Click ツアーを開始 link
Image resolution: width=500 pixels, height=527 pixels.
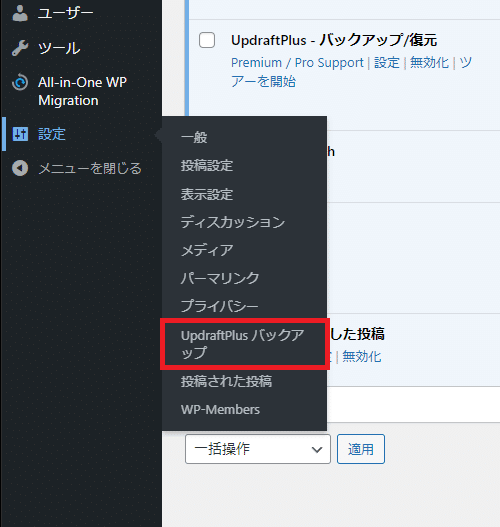pos(351,72)
